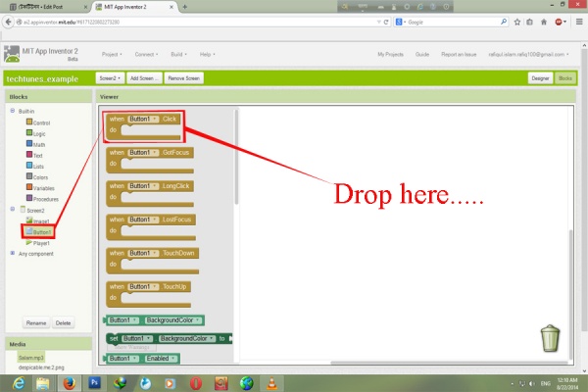Open the Logic blocks drawer
This screenshot has height=392, width=588.
click(36, 133)
